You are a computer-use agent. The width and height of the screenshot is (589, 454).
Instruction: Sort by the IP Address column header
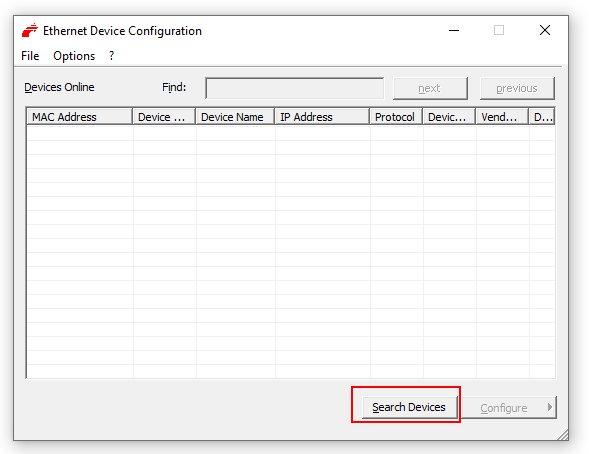pos(322,117)
